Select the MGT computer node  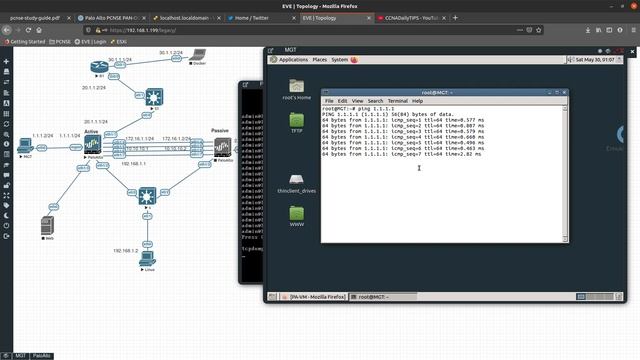[x=25, y=146]
